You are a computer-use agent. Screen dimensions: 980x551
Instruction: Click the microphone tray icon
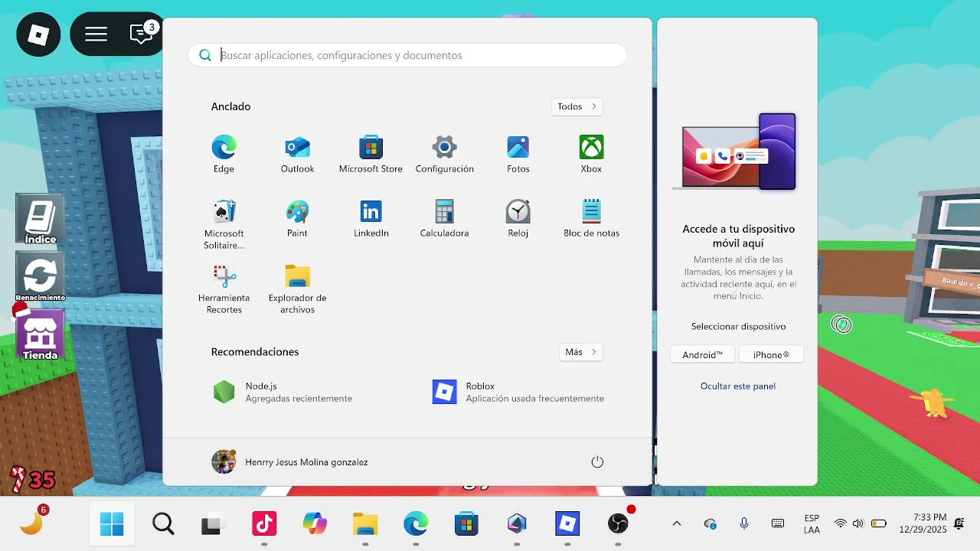743,523
